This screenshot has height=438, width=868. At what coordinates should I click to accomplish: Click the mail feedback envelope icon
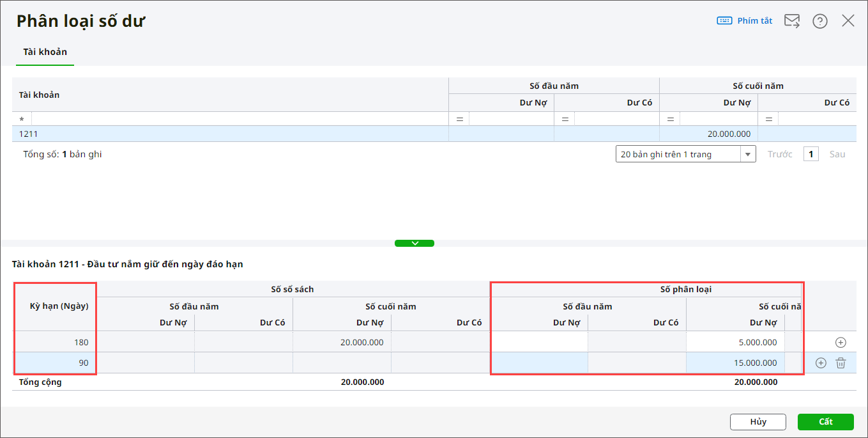(792, 21)
